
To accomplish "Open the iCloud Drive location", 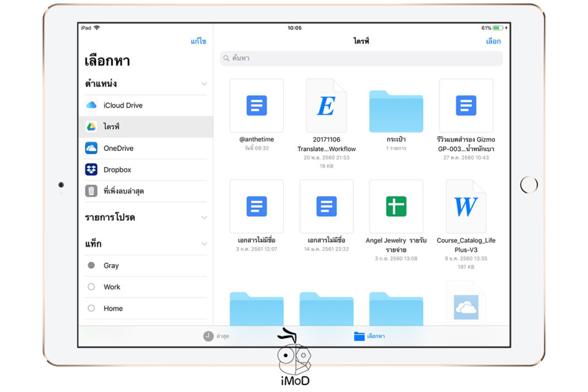I will (123, 105).
